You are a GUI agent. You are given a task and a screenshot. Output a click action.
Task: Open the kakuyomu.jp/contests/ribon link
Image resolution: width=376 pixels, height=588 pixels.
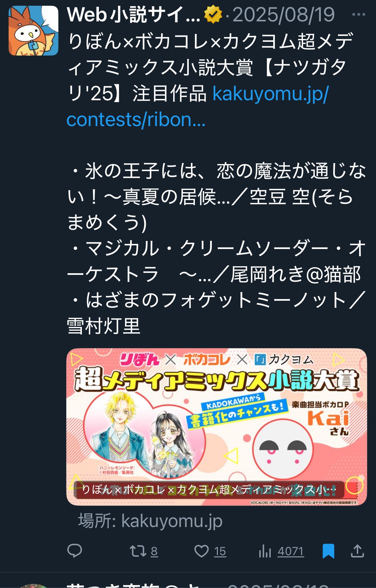click(198, 107)
